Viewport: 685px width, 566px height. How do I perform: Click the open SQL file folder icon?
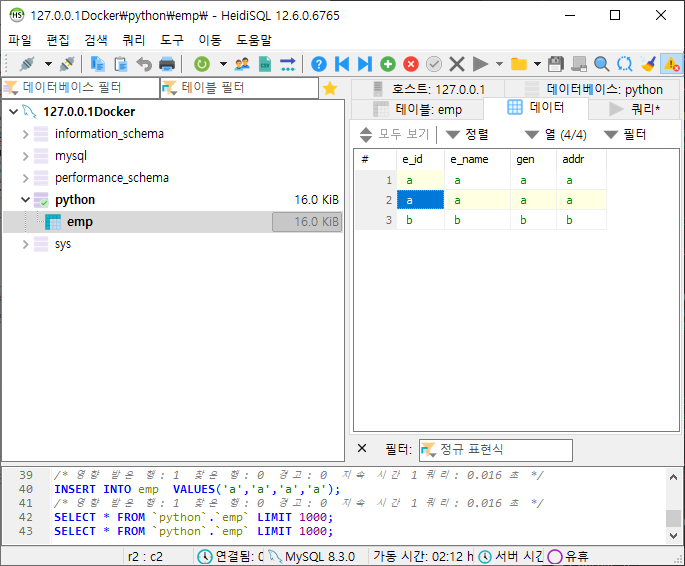[519, 64]
